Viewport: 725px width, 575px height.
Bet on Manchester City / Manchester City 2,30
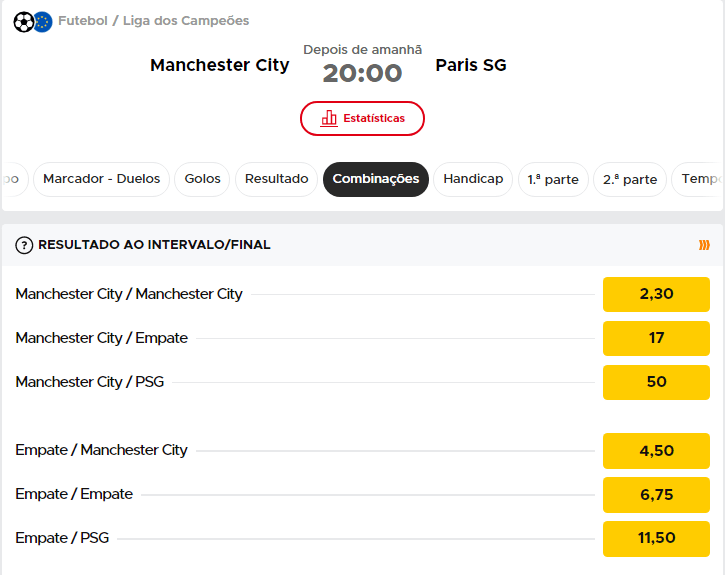pyautogui.click(x=656, y=295)
